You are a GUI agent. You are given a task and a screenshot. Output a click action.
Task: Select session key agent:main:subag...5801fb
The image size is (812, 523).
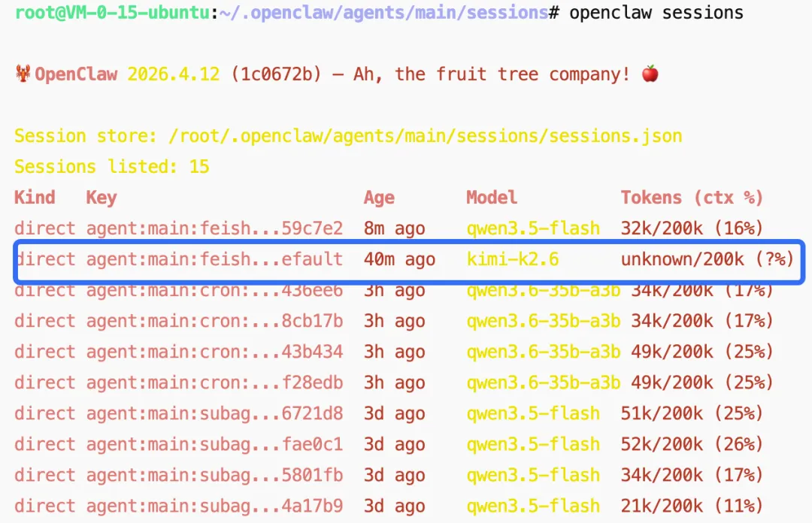click(214, 475)
